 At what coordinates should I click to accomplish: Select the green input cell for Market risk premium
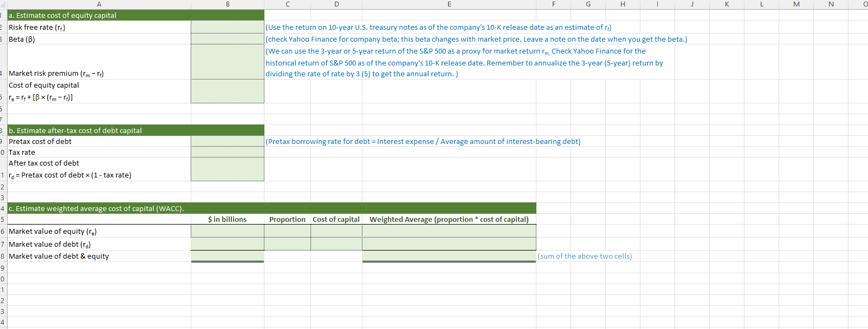[228, 62]
